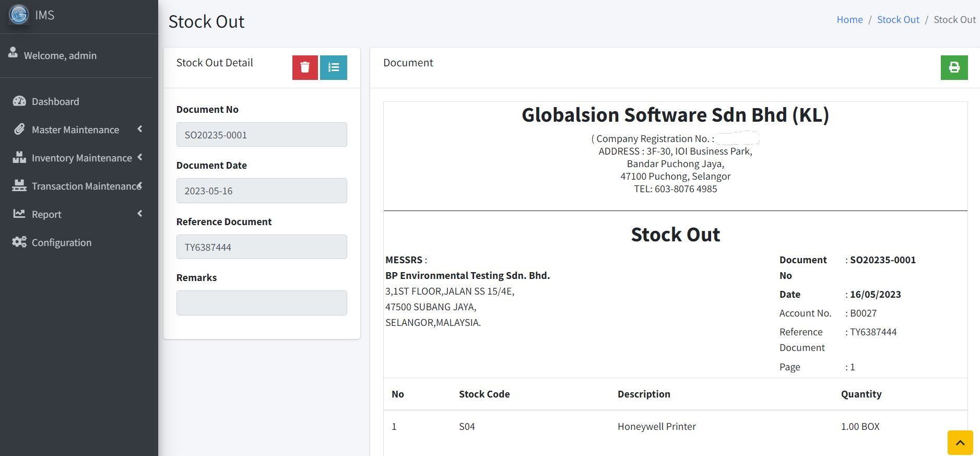Click the user icon beside Welcome, admin
The width and height of the screenshot is (980, 456).
click(x=13, y=52)
